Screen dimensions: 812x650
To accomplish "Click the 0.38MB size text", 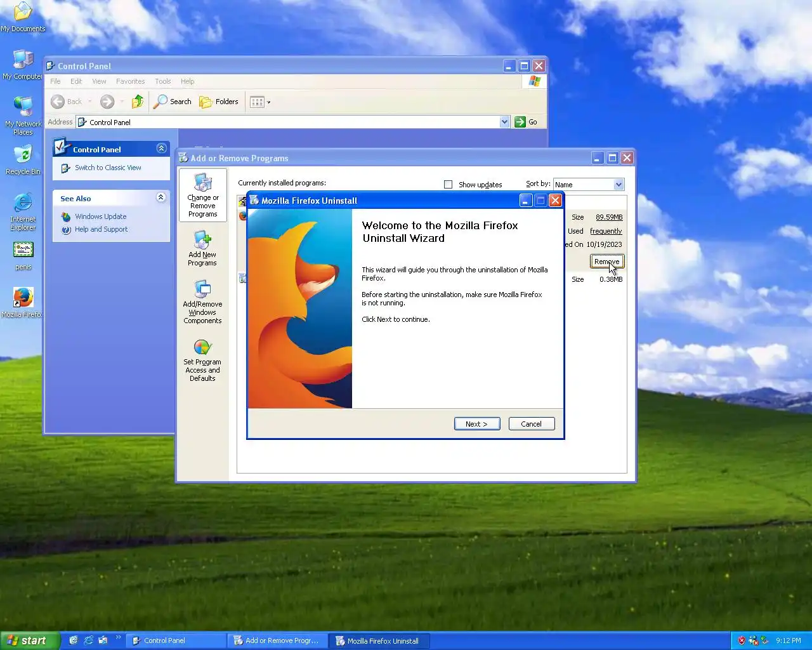I will [611, 279].
